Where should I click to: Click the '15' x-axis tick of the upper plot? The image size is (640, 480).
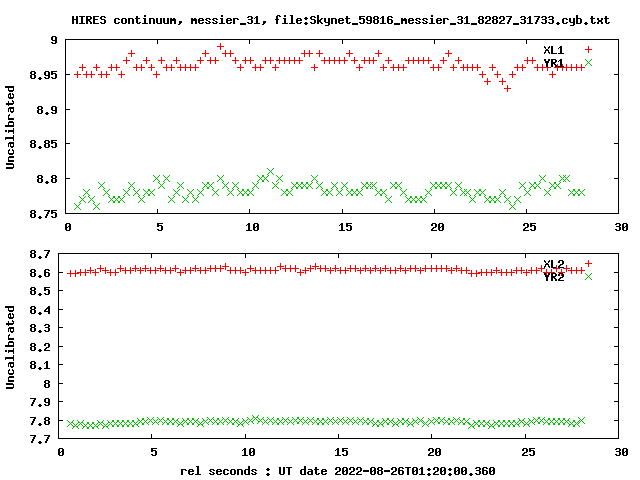(x=345, y=227)
